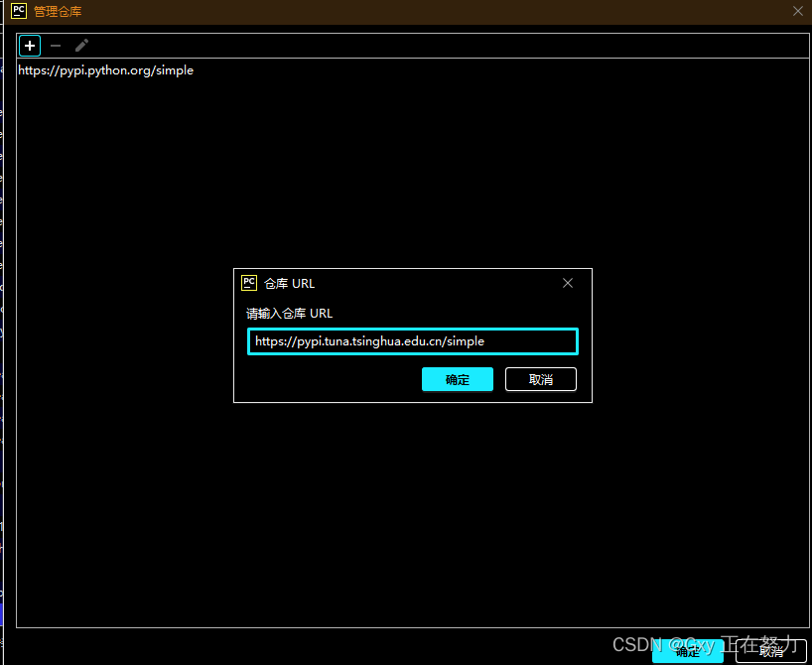Select https://pypi.python.org/simple repository entry
Viewport: 812px width, 665px height.
[x=105, y=70]
